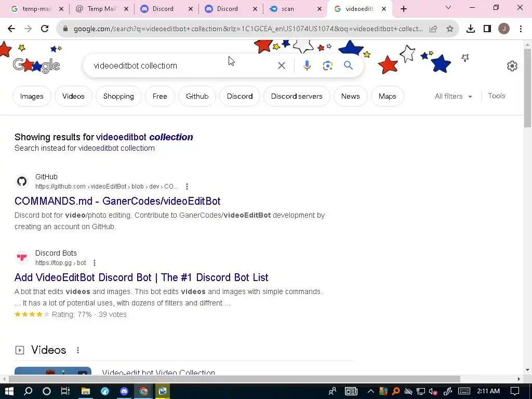Filter results by Images
This screenshot has width=532, height=399.
pos(32,96)
